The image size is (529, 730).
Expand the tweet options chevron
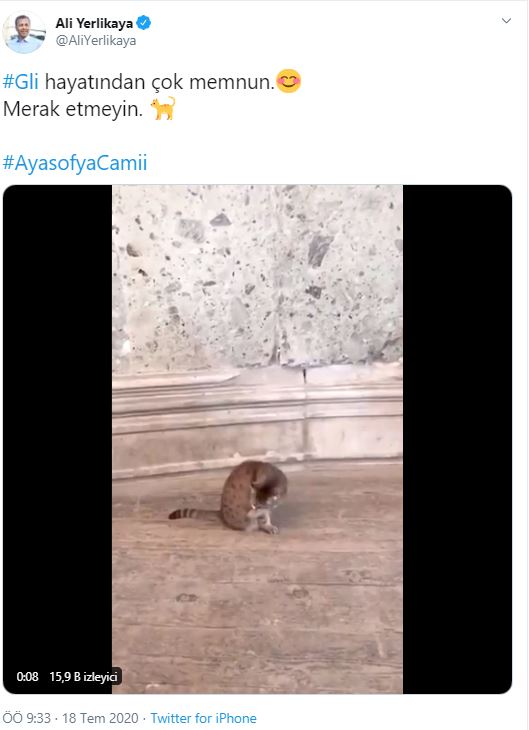coord(506,20)
